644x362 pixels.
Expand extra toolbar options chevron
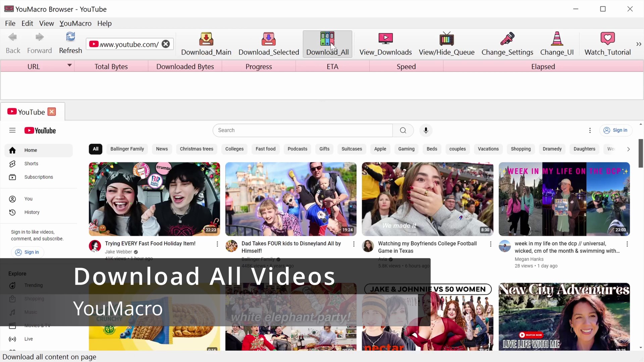tap(639, 44)
